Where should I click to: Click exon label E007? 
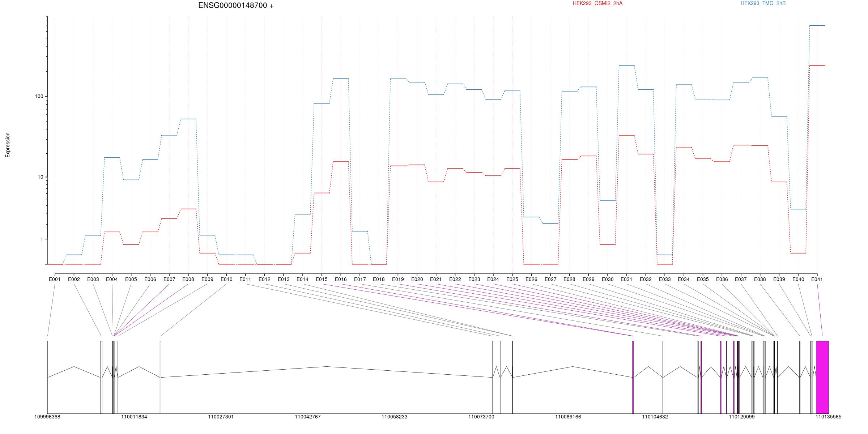tap(169, 279)
